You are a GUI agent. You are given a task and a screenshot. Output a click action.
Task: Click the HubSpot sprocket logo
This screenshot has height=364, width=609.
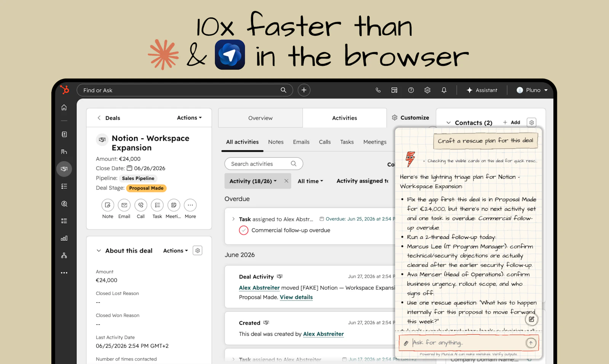[65, 90]
